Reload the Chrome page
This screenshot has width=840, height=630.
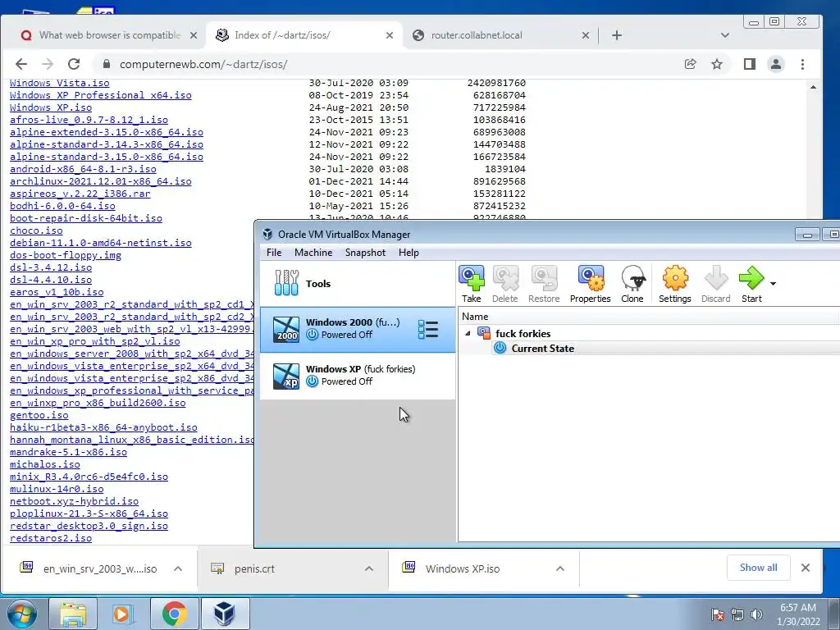(x=74, y=64)
